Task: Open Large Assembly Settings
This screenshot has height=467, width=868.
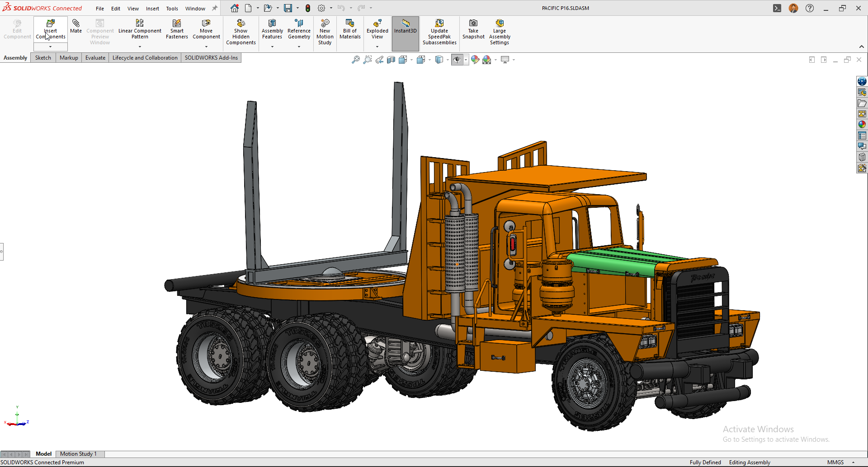Action: [x=500, y=32]
